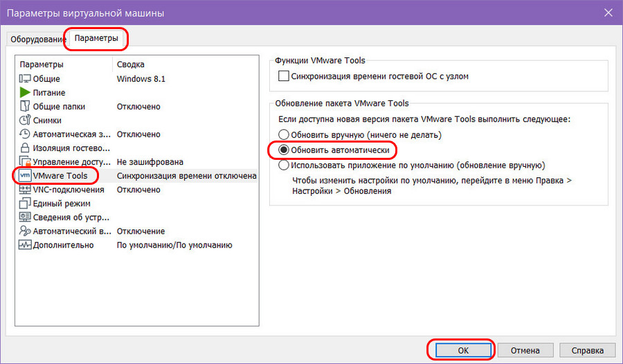Click the Отключение summary value

click(x=141, y=231)
